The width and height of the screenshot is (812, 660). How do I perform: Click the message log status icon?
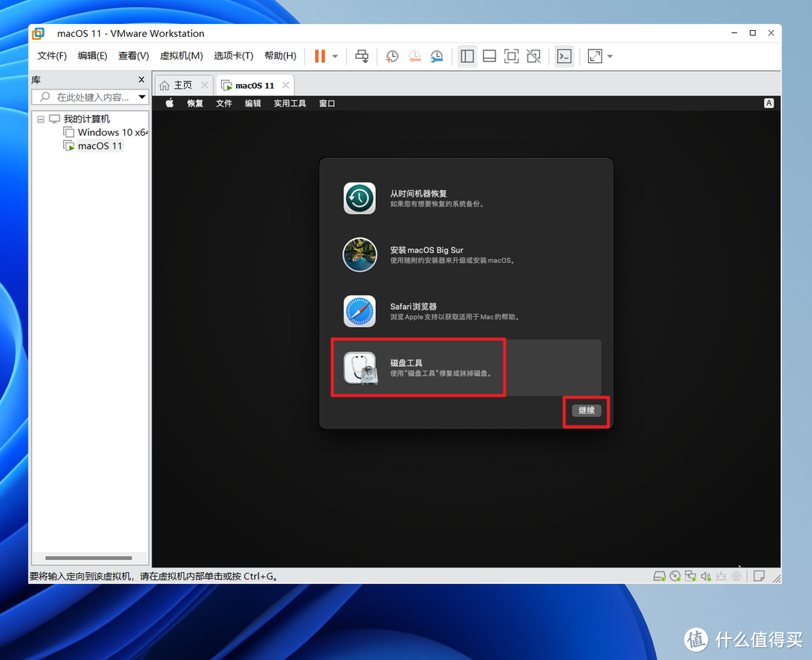tap(759, 576)
